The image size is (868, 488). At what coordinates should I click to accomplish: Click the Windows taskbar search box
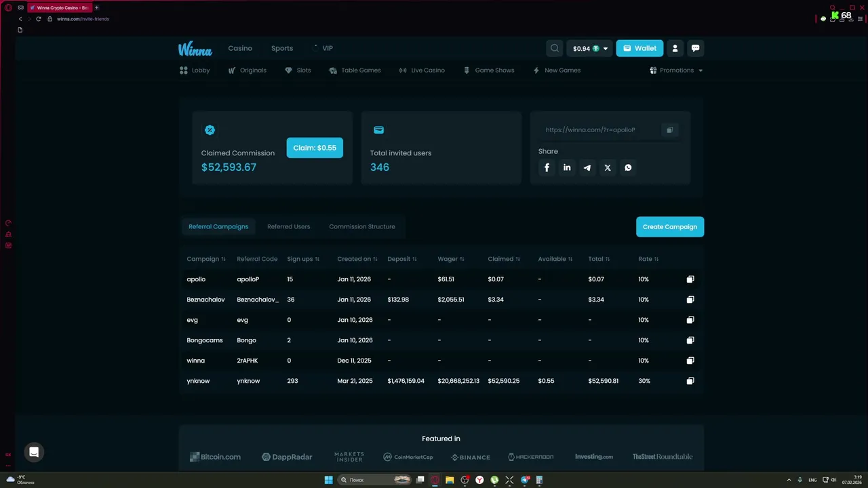(375, 480)
